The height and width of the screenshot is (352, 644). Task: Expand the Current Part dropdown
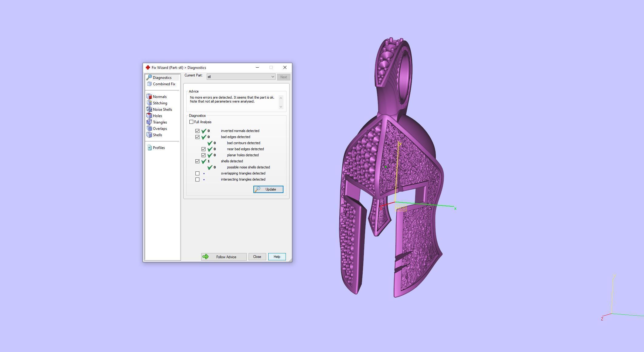(x=272, y=77)
